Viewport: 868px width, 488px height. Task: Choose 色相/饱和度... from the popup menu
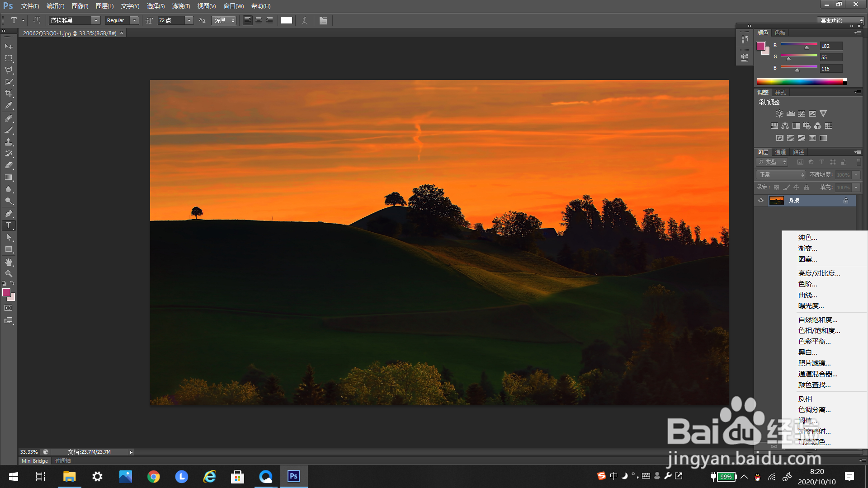click(x=819, y=331)
